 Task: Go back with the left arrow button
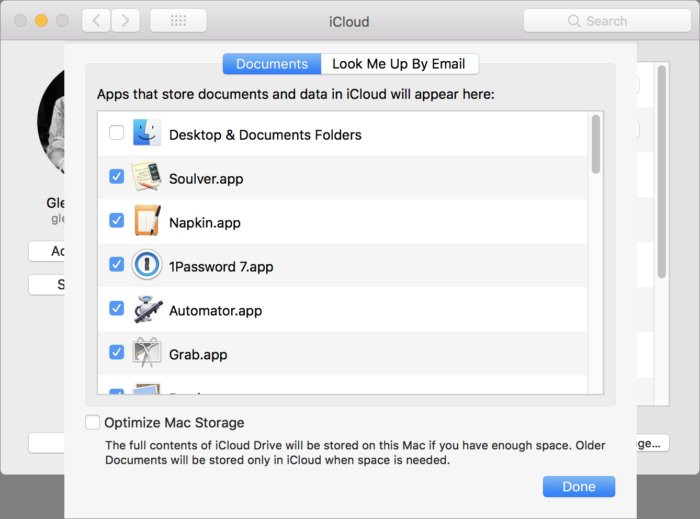(96, 21)
